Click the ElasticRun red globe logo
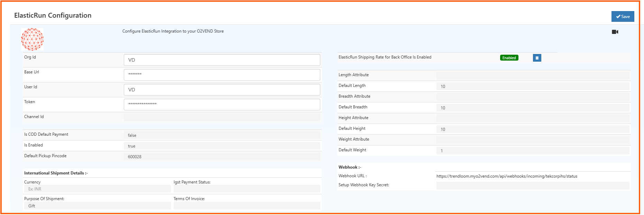The width and height of the screenshot is (644, 215). (x=32, y=39)
